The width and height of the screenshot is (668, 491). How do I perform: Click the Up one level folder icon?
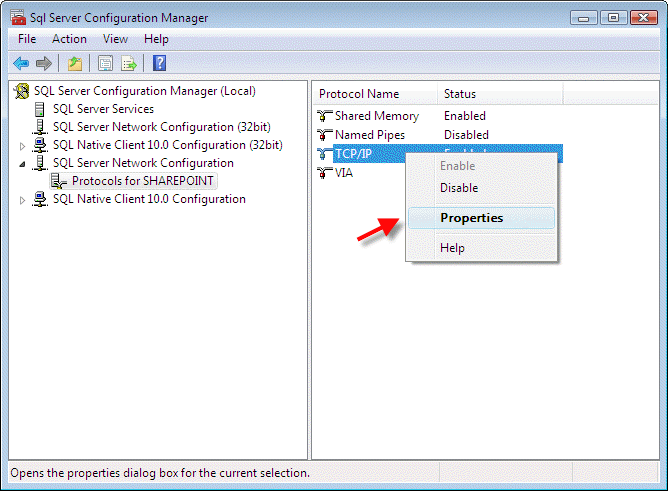tap(75, 64)
